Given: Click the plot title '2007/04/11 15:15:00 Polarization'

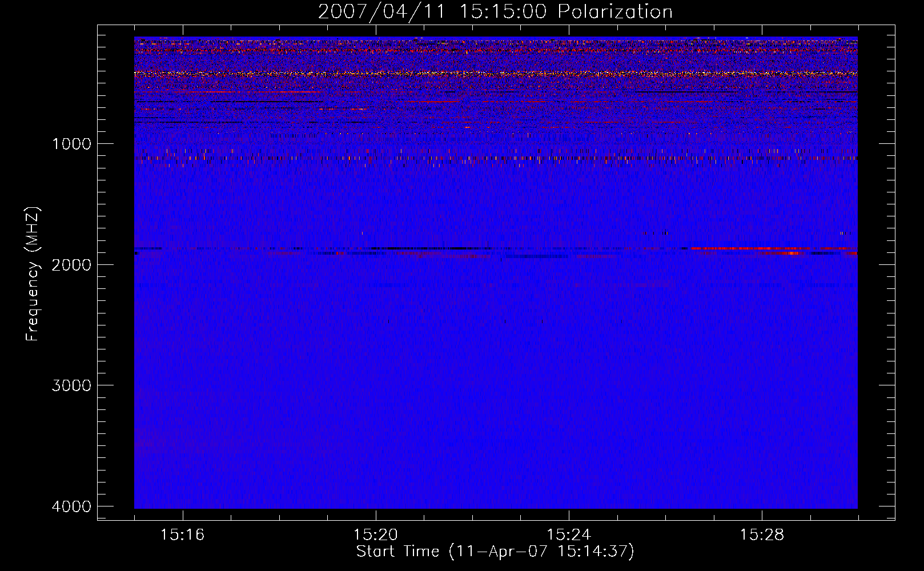Looking at the screenshot, I should pyautogui.click(x=495, y=12).
